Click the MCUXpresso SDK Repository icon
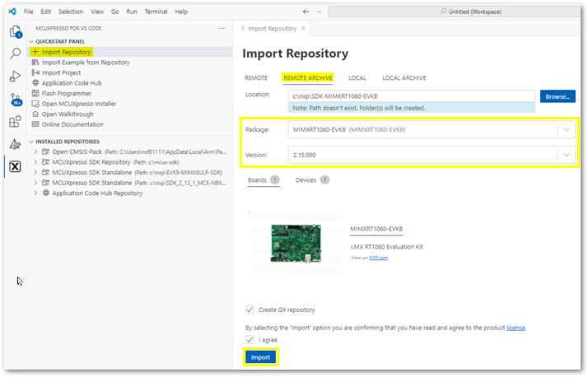Screen dimensions: 588x377 46,162
